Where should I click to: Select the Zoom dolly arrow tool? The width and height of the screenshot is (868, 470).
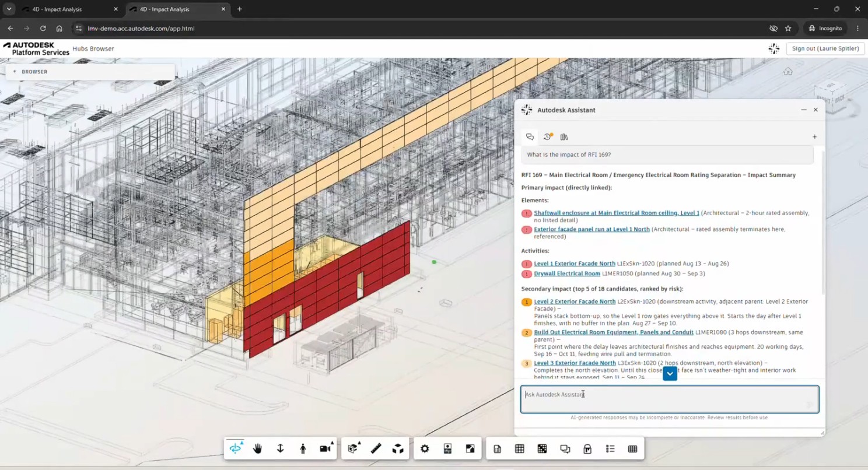point(280,448)
